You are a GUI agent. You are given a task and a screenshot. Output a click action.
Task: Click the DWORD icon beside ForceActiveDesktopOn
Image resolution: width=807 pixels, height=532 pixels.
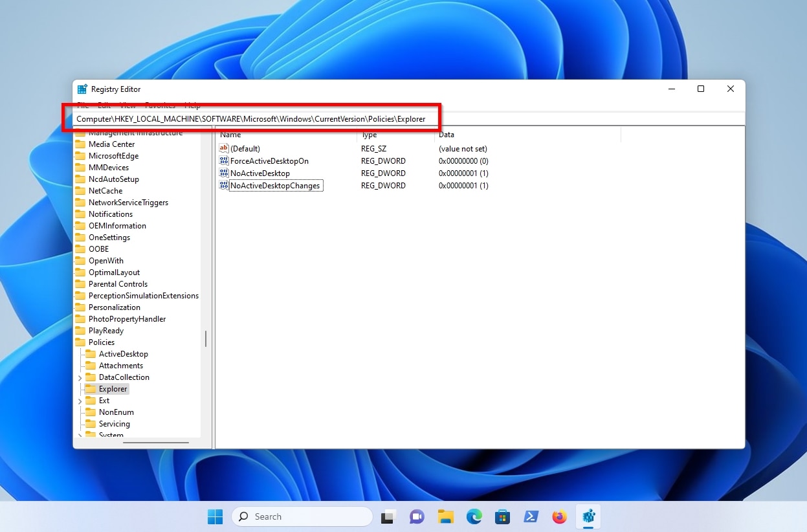click(223, 161)
